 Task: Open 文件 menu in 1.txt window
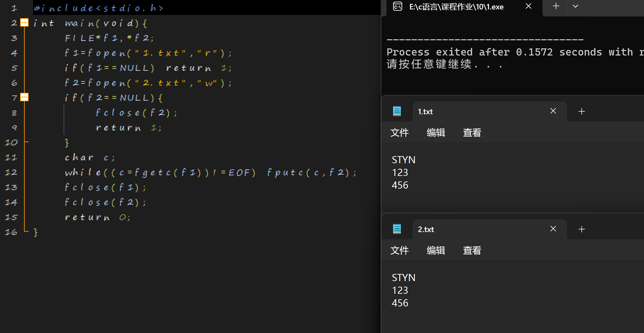click(400, 132)
